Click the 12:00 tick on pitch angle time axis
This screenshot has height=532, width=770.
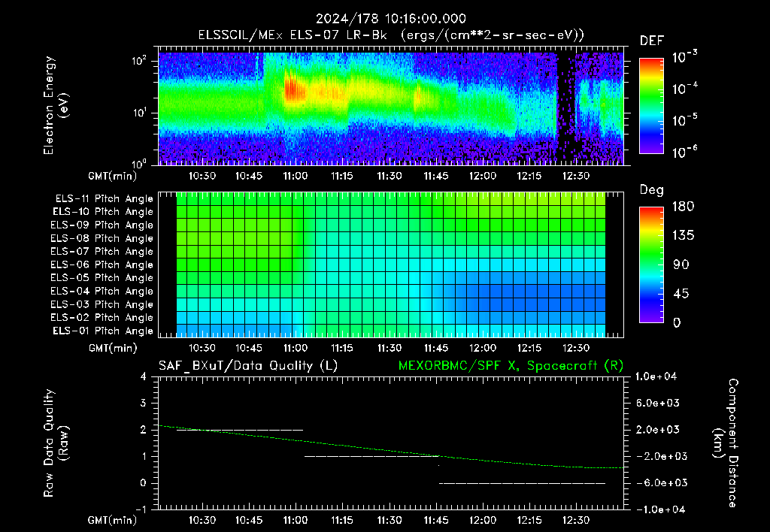click(482, 348)
